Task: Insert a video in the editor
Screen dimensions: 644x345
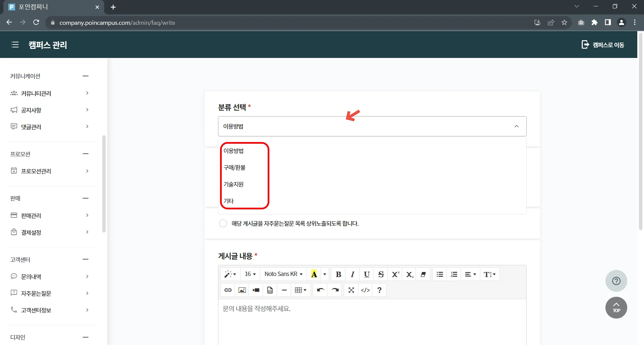Action: pos(256,290)
